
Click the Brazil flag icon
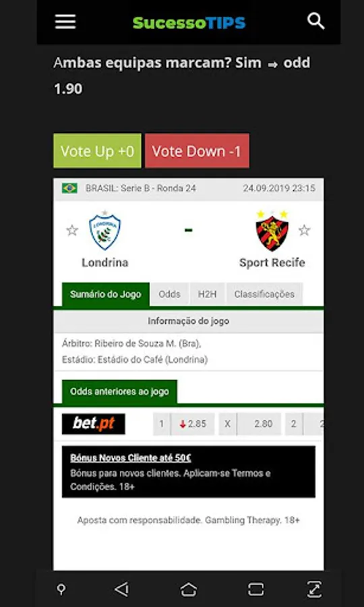[69, 189]
